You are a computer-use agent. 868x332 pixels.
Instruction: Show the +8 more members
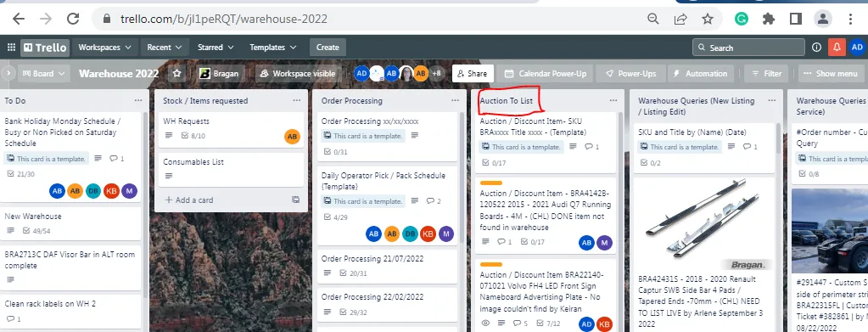click(x=436, y=73)
